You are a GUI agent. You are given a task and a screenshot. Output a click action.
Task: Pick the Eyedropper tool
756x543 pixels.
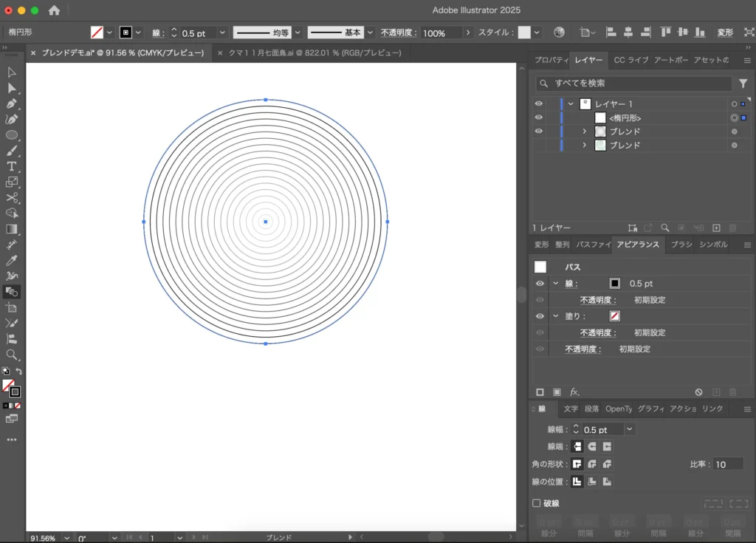pos(12,260)
